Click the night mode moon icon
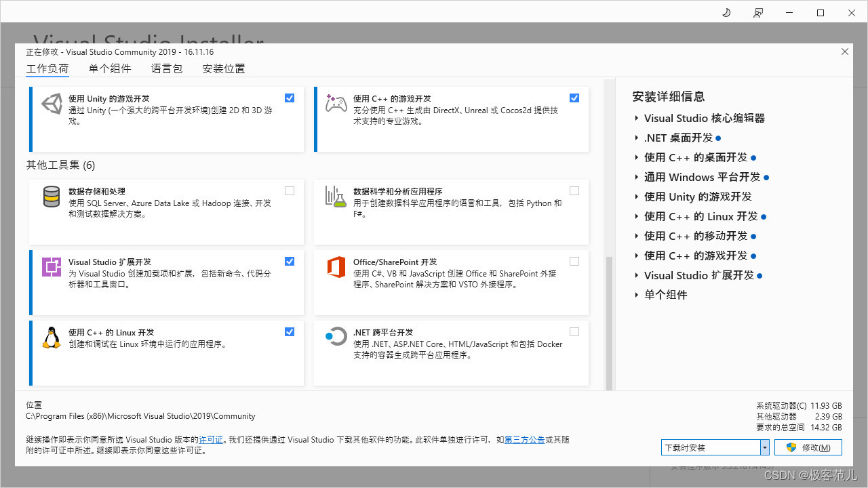The height and width of the screenshot is (488, 868). pos(726,12)
